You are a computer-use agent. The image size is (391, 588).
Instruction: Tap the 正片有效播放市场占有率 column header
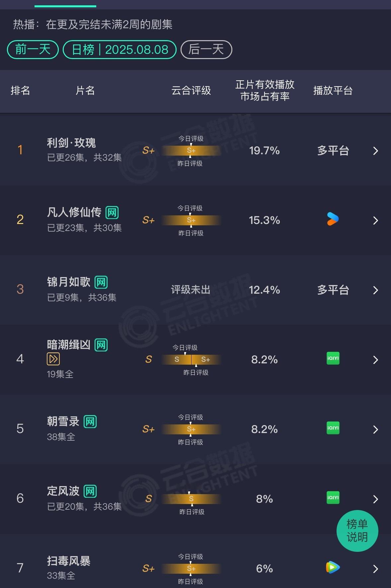tap(265, 91)
